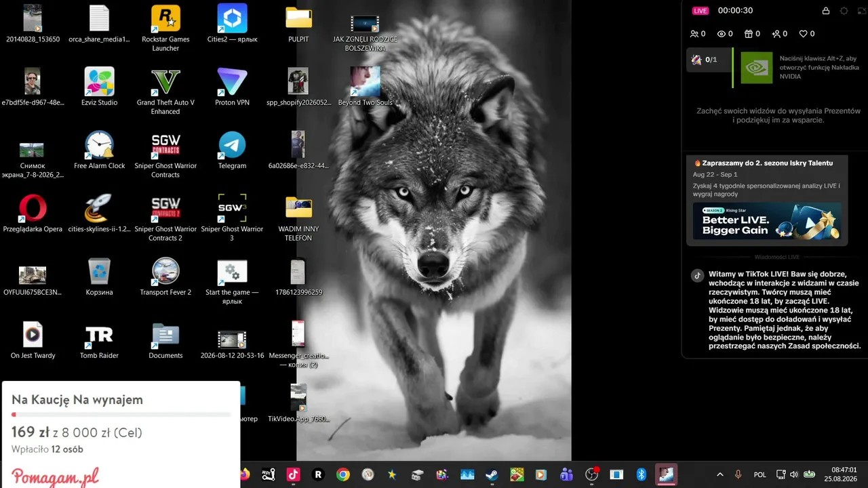Viewport: 868px width, 488px height.
Task: Open Steam from the taskbar
Action: pyautogui.click(x=492, y=474)
